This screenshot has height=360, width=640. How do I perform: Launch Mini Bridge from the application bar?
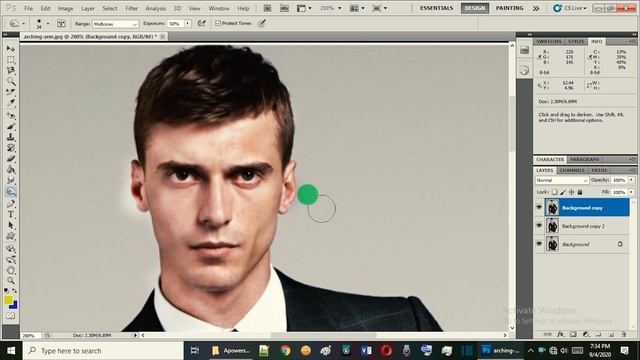(x=284, y=8)
